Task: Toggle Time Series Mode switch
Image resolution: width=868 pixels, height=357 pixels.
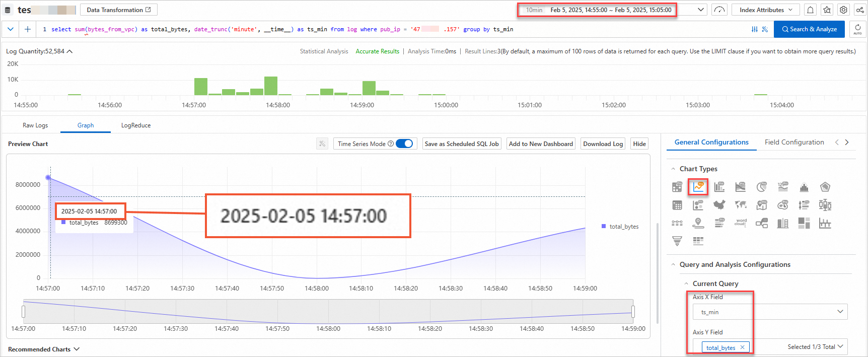Action: click(404, 144)
